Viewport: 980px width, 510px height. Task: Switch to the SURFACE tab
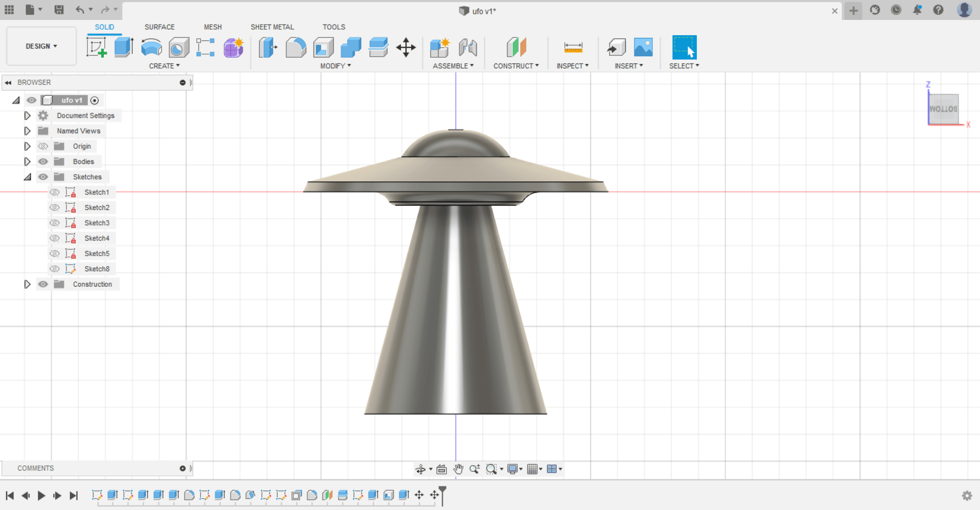click(x=159, y=27)
